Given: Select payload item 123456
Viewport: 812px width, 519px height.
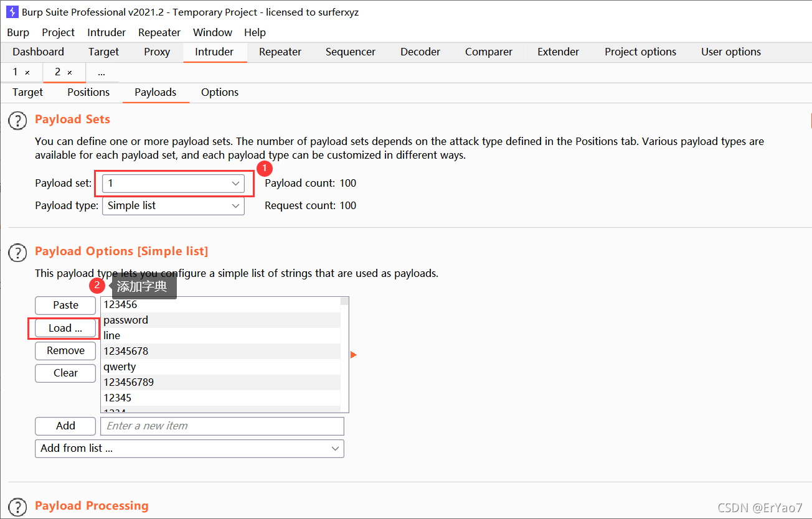Looking at the screenshot, I should tap(220, 304).
